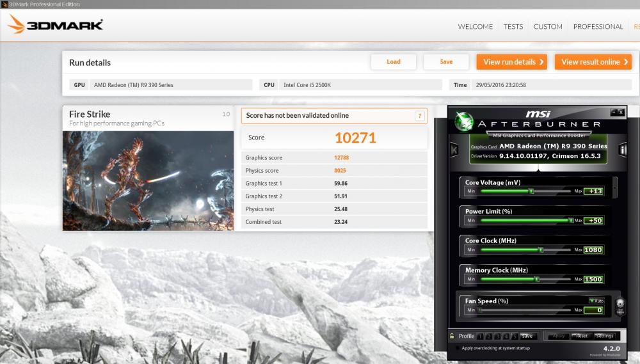Select Afterburner profile slot 1
640x364 pixels.
(x=481, y=336)
